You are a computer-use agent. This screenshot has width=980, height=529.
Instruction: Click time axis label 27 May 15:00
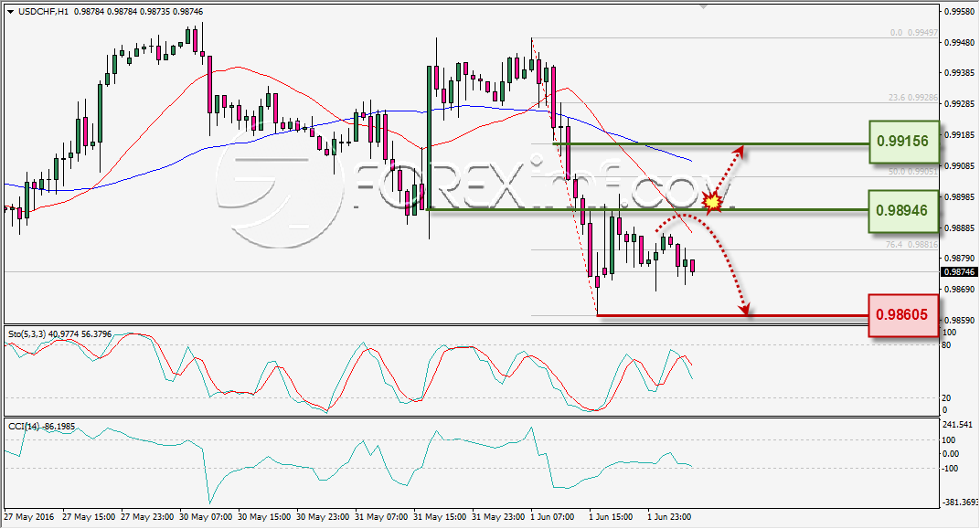point(89,517)
